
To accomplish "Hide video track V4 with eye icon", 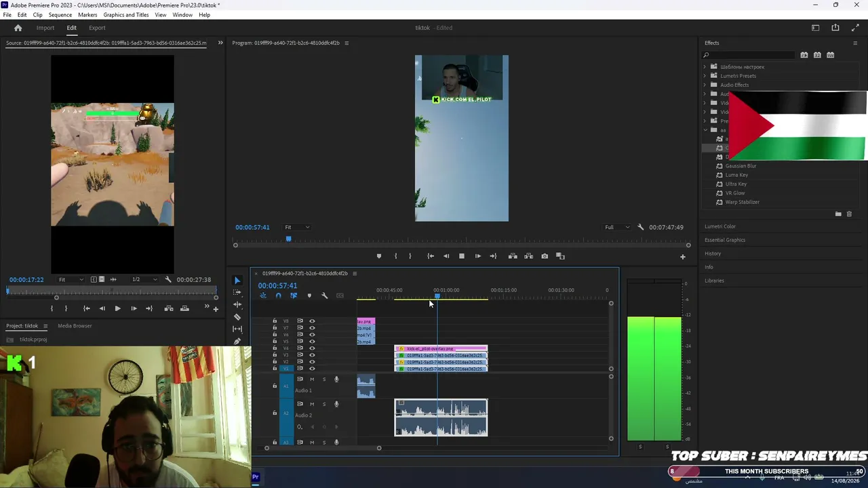I will 312,348.
